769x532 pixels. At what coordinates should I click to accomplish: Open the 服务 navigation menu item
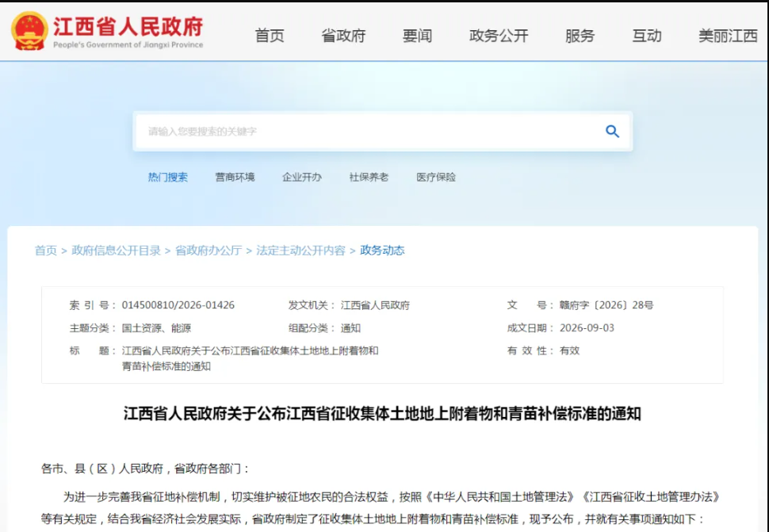(x=580, y=36)
